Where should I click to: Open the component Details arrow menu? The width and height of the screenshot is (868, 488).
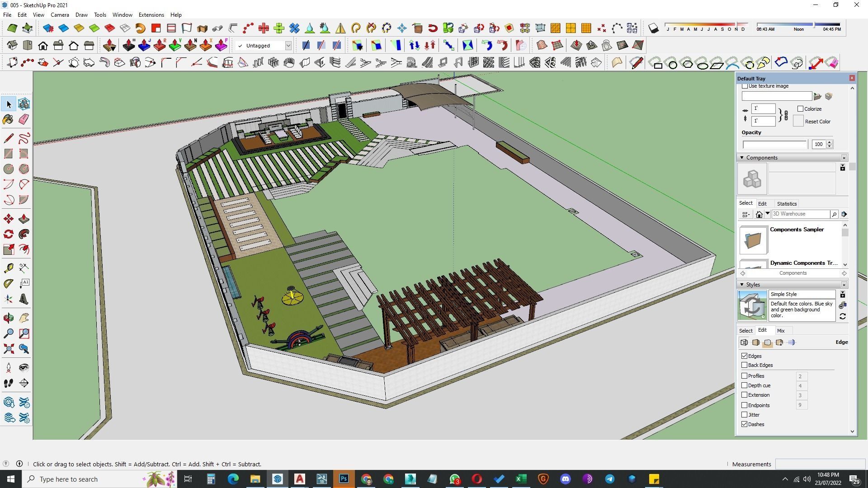[844, 214]
